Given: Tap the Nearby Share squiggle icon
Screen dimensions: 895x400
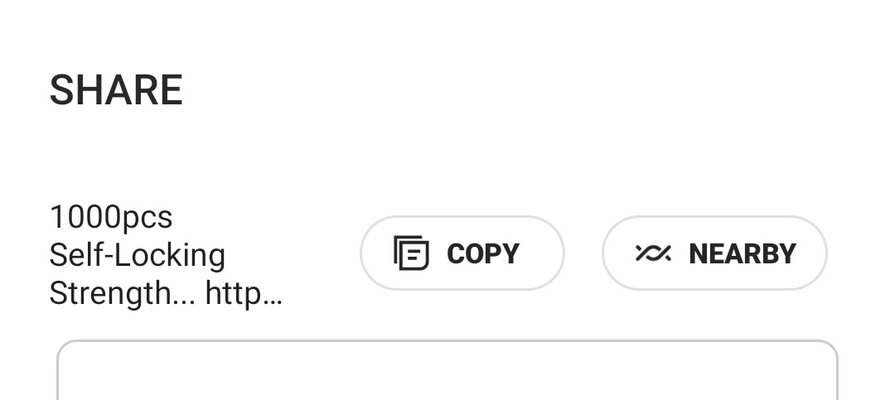Looking at the screenshot, I should pos(653,253).
